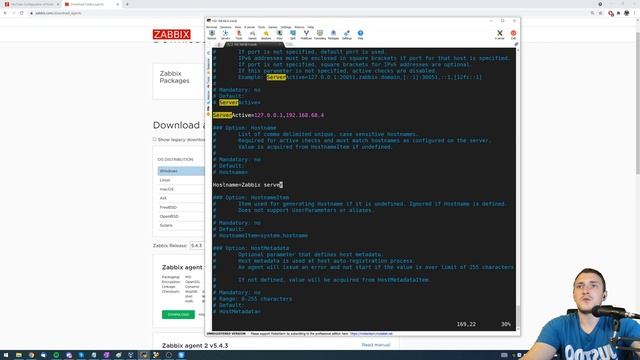Open the View icon in MobaXterm toolbar

279,35
